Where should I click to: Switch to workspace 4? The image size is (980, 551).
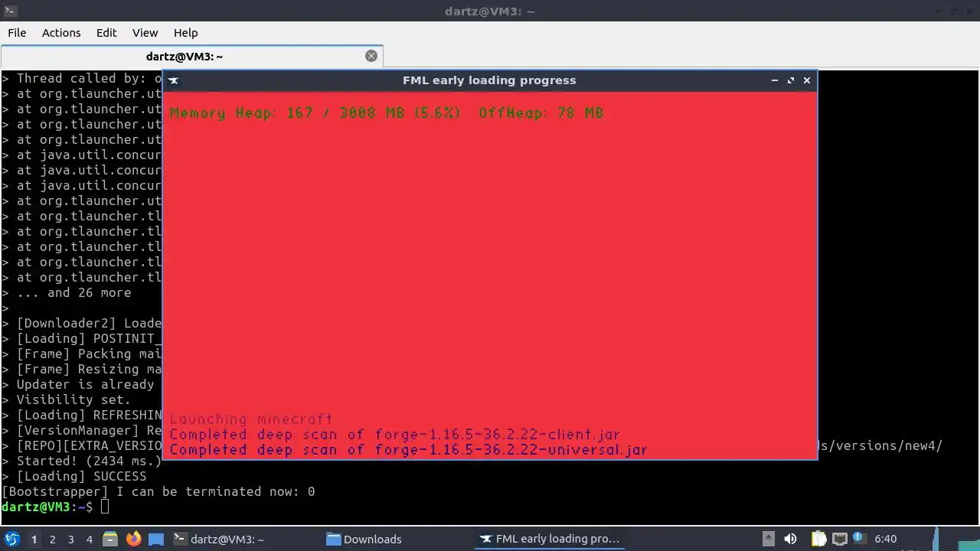tap(89, 540)
